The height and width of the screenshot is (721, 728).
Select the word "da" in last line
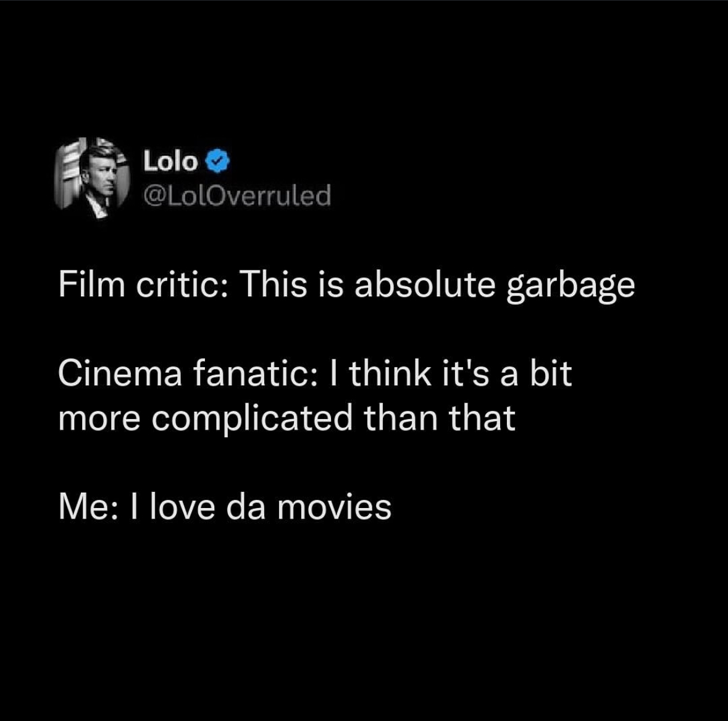[246, 507]
